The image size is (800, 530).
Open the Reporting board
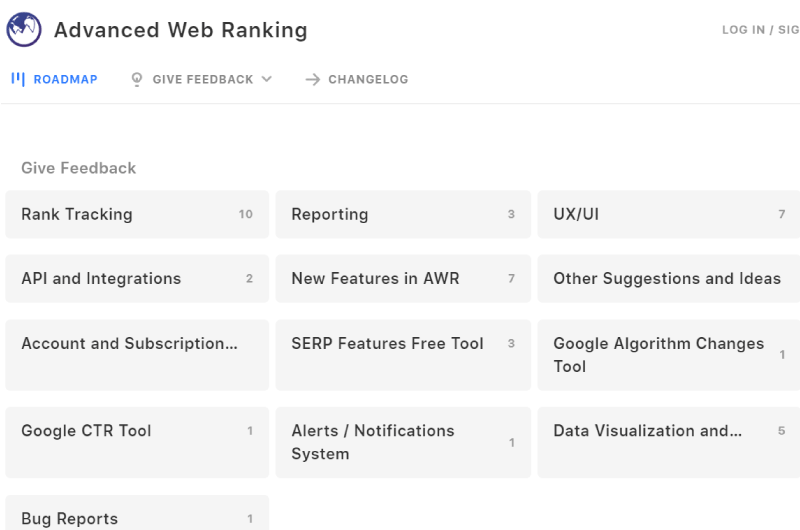403,214
